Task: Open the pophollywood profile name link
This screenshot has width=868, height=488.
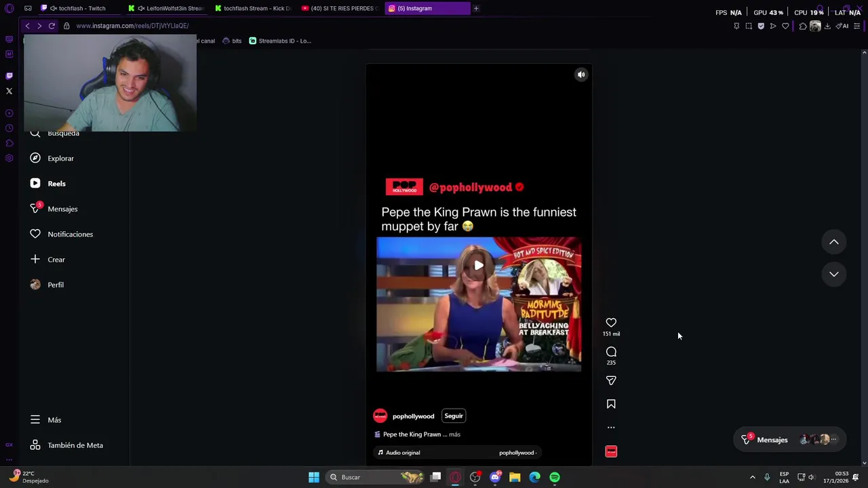Action: 413,416
